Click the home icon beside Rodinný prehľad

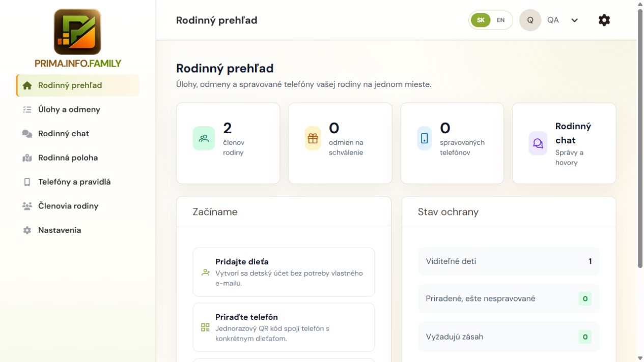click(x=27, y=85)
